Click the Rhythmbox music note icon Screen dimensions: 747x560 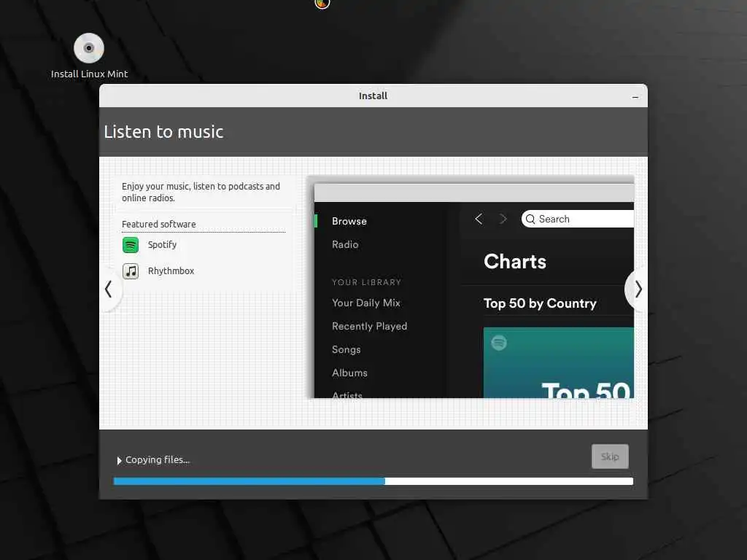pyautogui.click(x=131, y=271)
